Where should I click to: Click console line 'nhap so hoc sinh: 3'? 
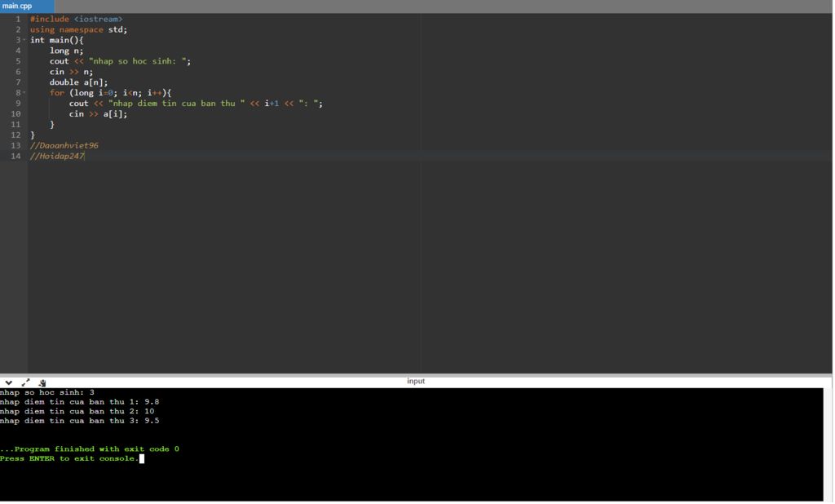[47, 392]
